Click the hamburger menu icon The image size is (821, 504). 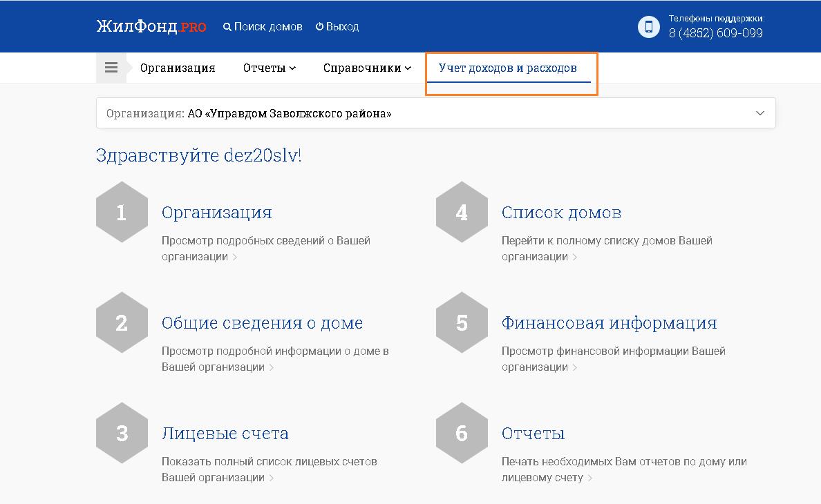pos(111,68)
